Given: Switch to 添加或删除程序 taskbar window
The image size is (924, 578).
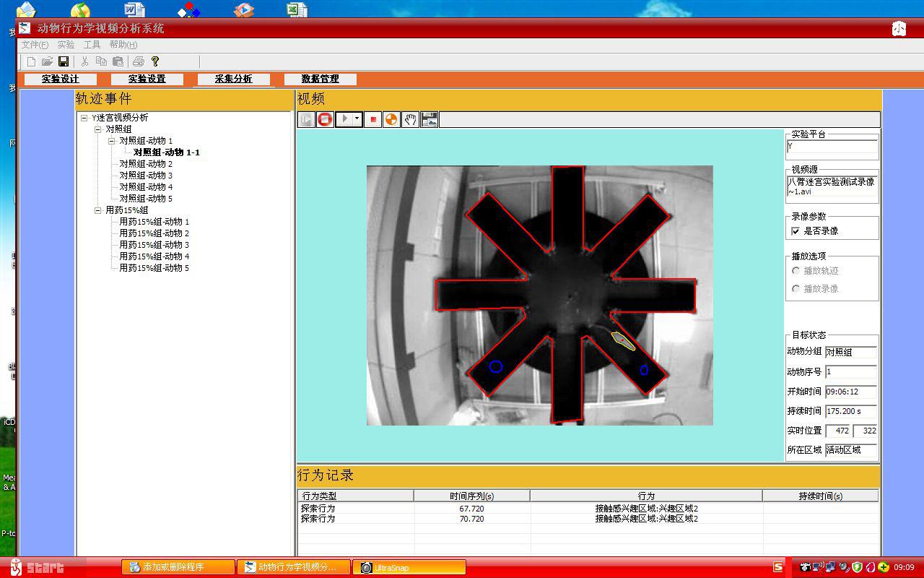Looking at the screenshot, I should click(178, 567).
